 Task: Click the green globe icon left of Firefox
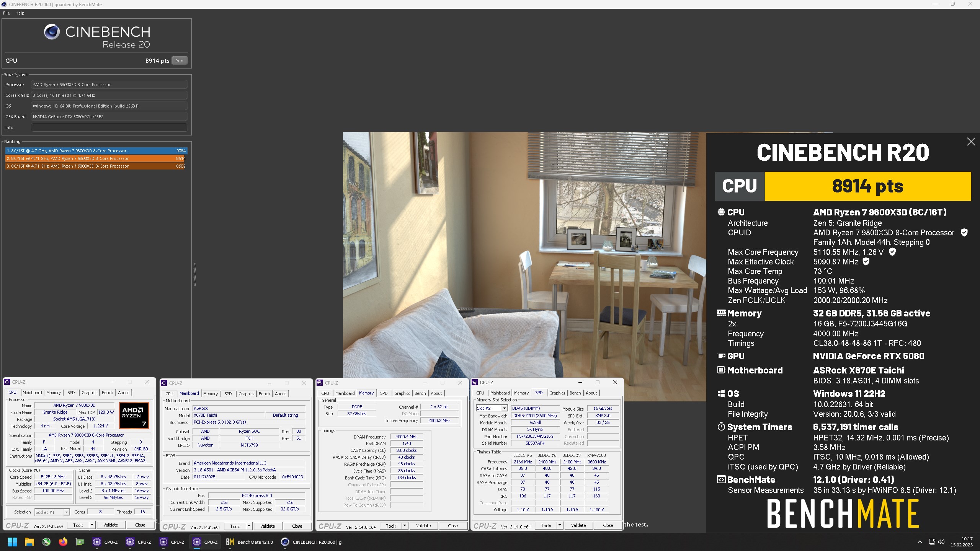(x=46, y=542)
